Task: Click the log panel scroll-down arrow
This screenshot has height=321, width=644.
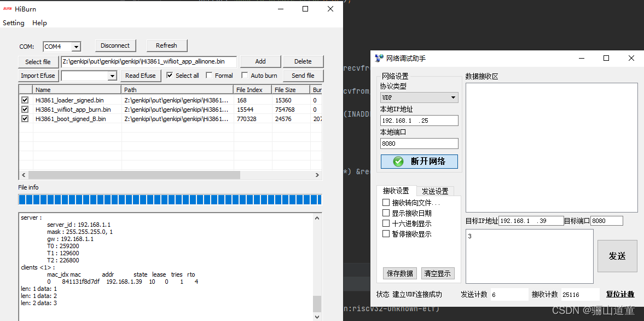Action: coord(317,317)
